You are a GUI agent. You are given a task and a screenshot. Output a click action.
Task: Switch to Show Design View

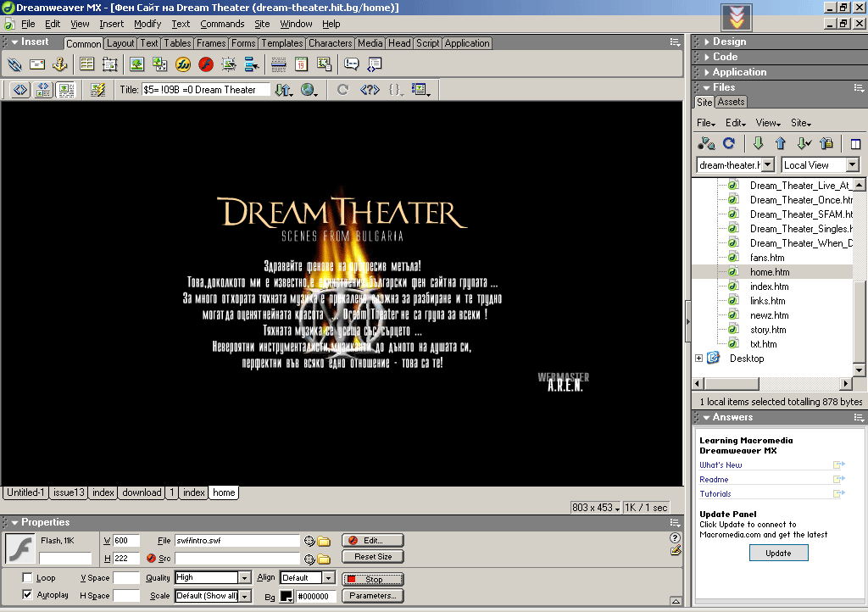click(x=66, y=90)
